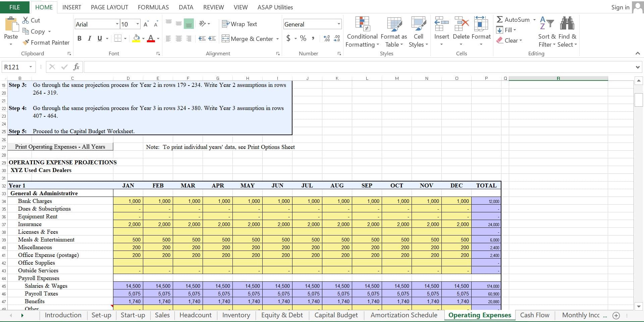Decrease decimal places
644x322 pixels.
coord(337,39)
